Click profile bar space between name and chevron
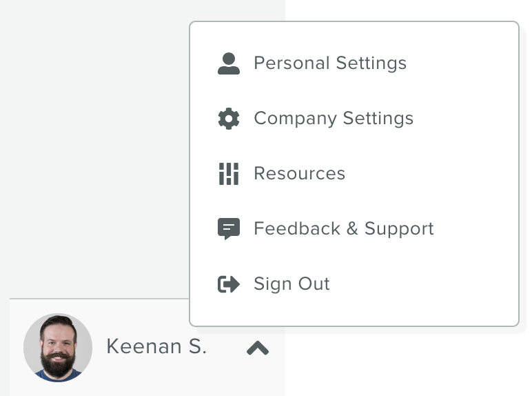Viewport: 532px width, 396px height. pos(227,348)
